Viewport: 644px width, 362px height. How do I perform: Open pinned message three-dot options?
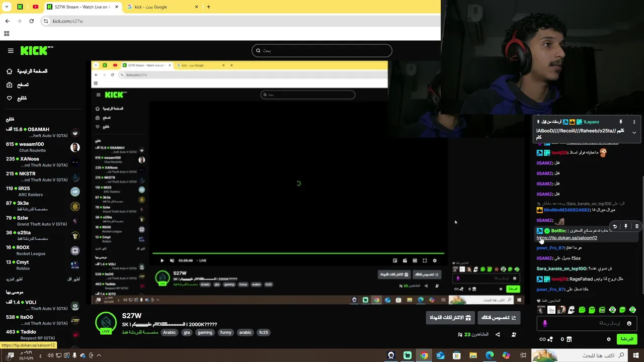(x=634, y=122)
